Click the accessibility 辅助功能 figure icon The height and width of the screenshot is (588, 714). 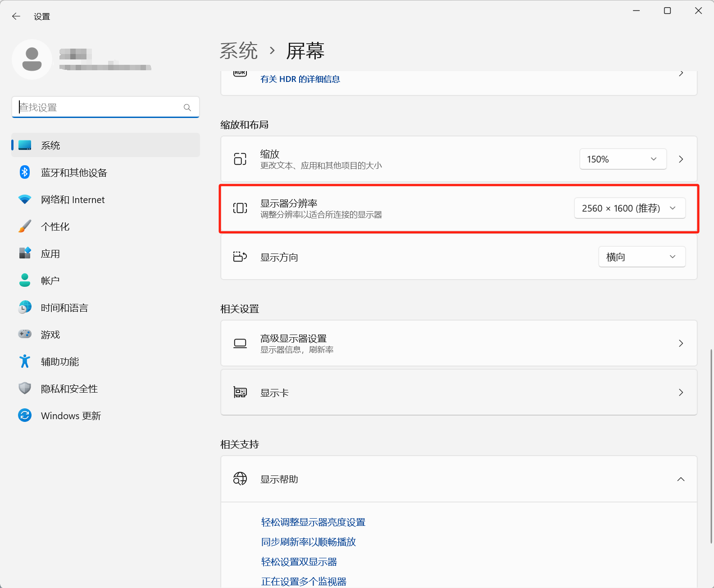pos(25,361)
